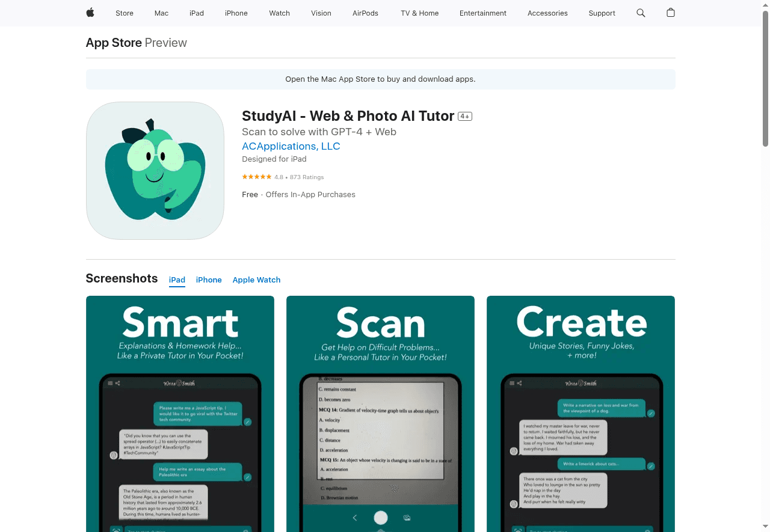Click the '4.8 • 873 Ratings' text
The width and height of the screenshot is (770, 532).
(x=299, y=177)
